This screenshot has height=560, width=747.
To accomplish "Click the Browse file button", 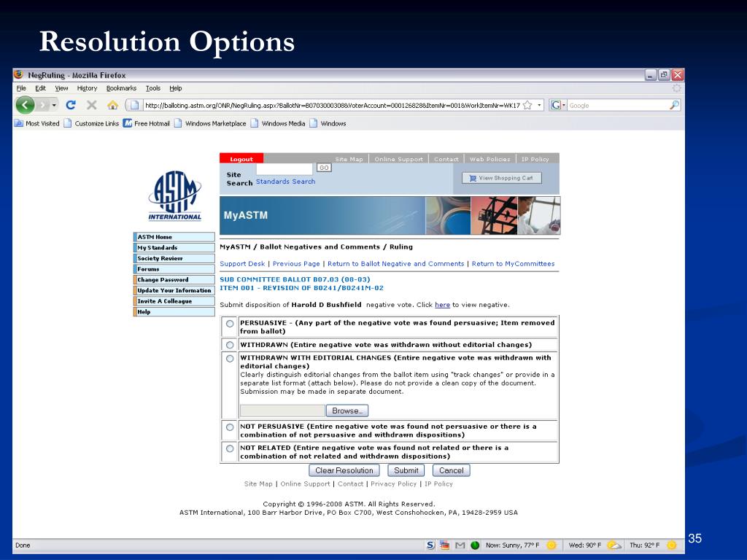I will point(347,411).
